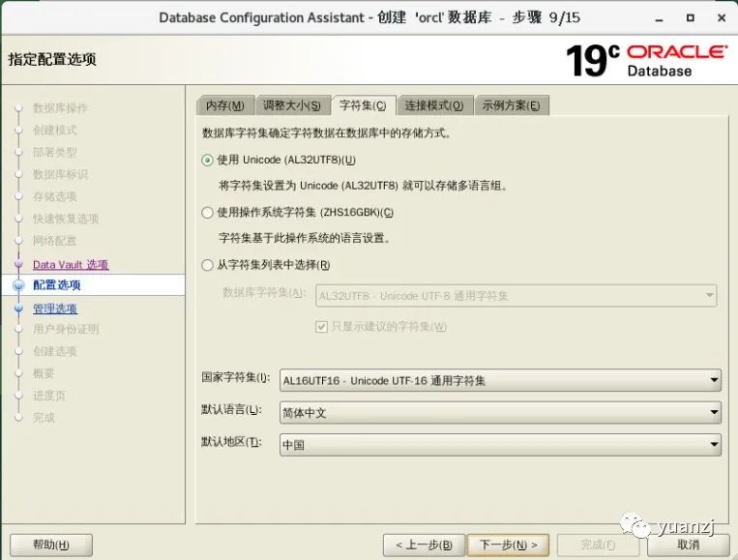The height and width of the screenshot is (560, 738).
Task: Click the 数据库标识 step label
Action: pos(60,174)
